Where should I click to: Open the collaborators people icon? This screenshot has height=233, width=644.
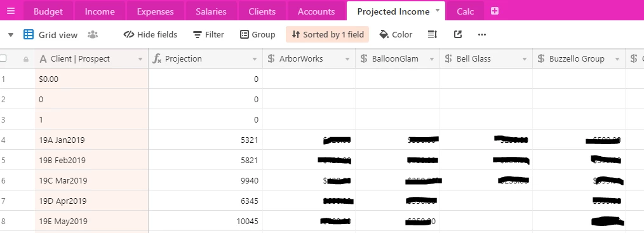tap(93, 34)
